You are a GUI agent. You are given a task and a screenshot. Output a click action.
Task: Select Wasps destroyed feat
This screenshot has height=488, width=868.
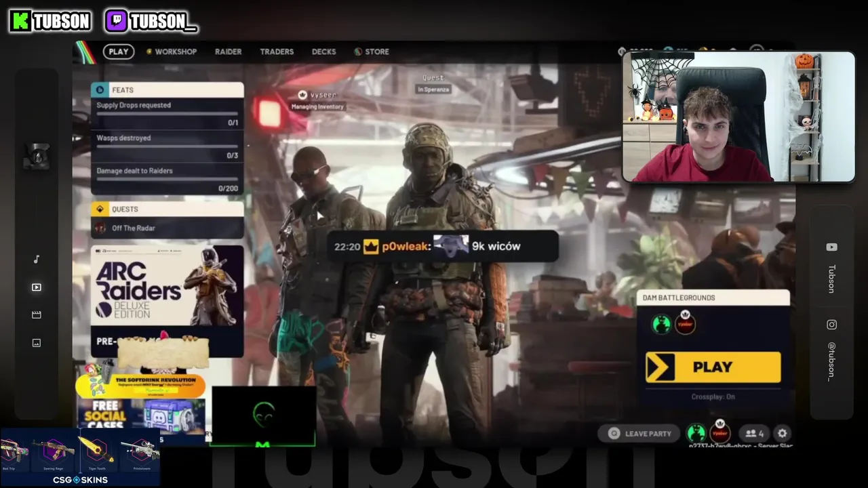pyautogui.click(x=167, y=146)
